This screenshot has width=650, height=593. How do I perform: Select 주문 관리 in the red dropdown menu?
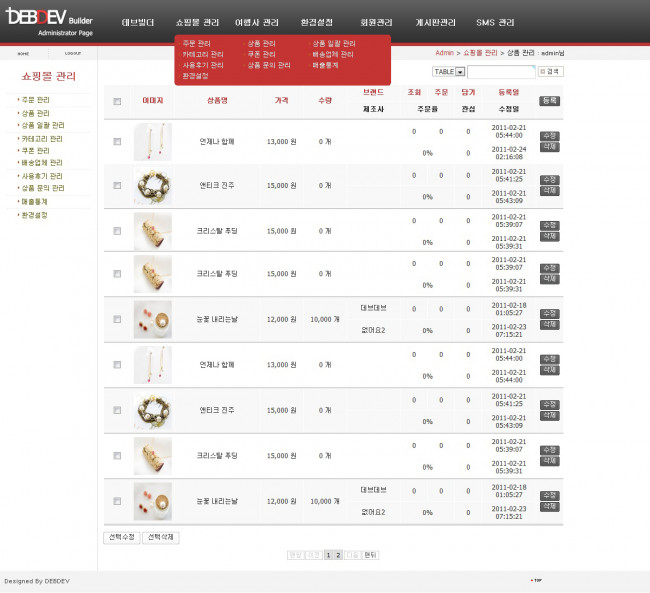(x=196, y=44)
